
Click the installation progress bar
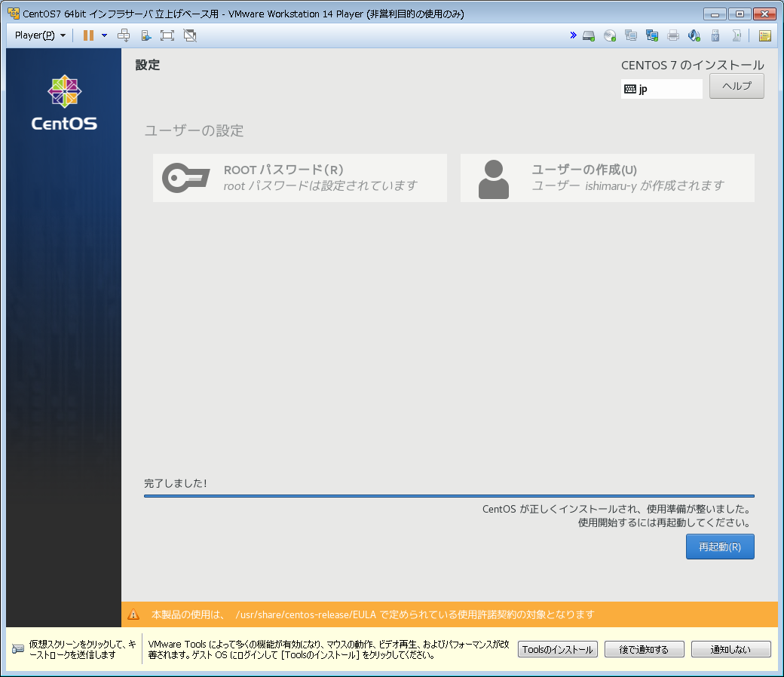coord(449,496)
